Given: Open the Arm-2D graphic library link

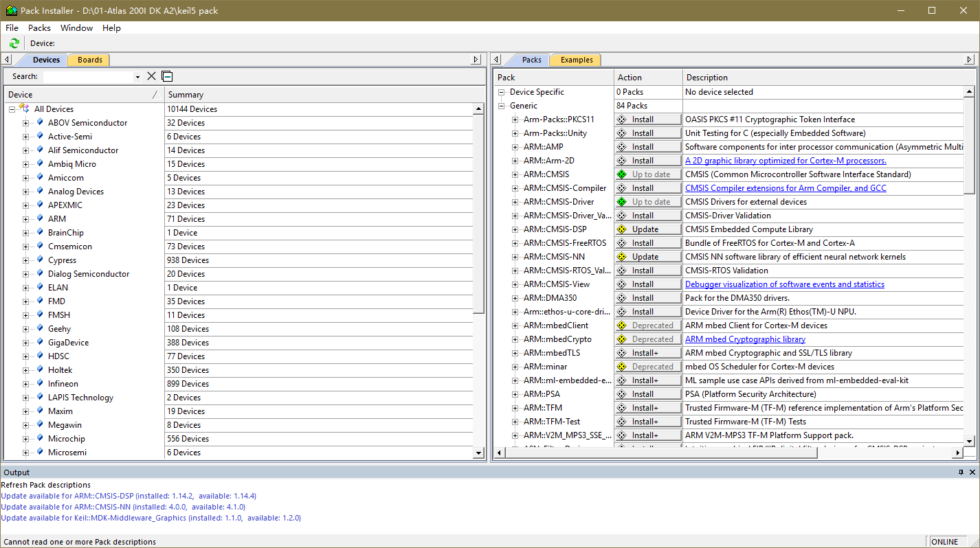Looking at the screenshot, I should point(786,161).
